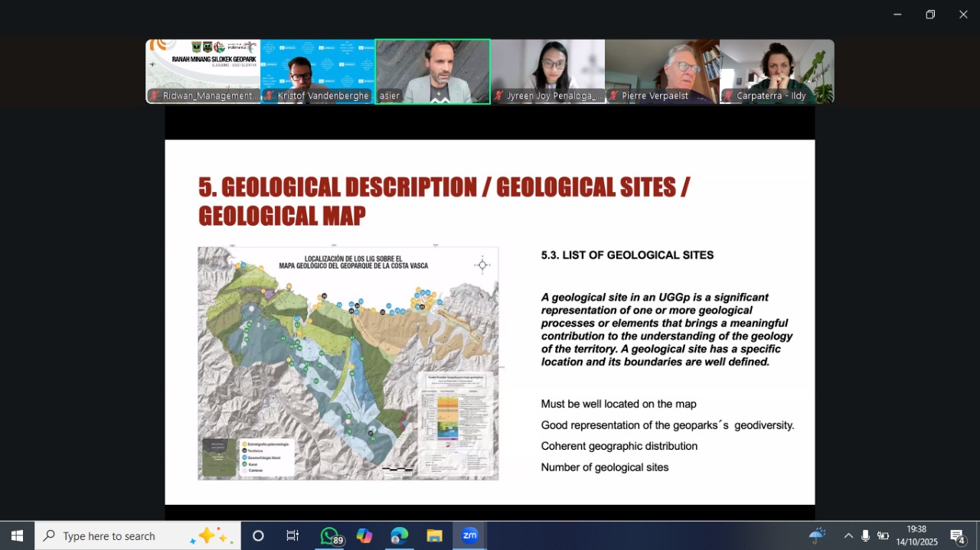Open weather widget in system tray
The image size is (980, 550).
click(x=818, y=535)
